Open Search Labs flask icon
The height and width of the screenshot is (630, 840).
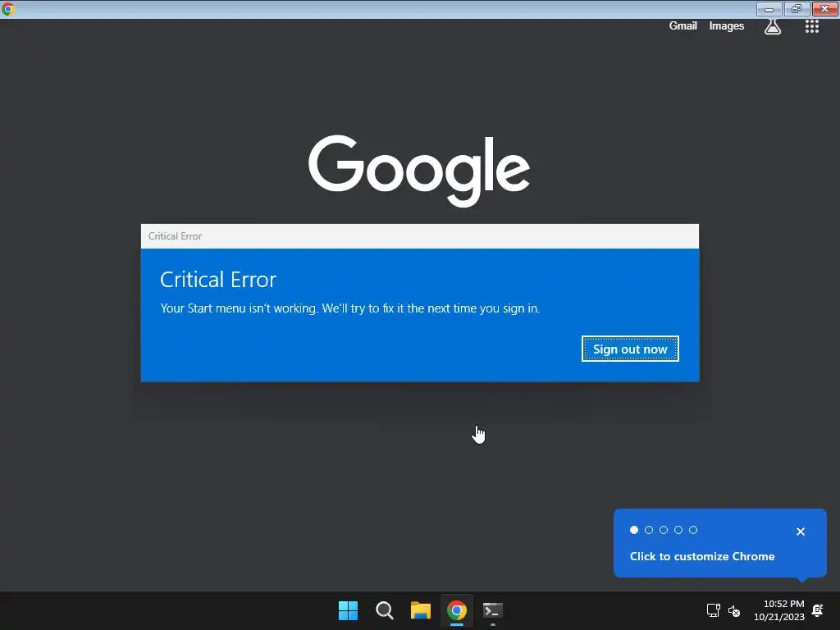772,25
